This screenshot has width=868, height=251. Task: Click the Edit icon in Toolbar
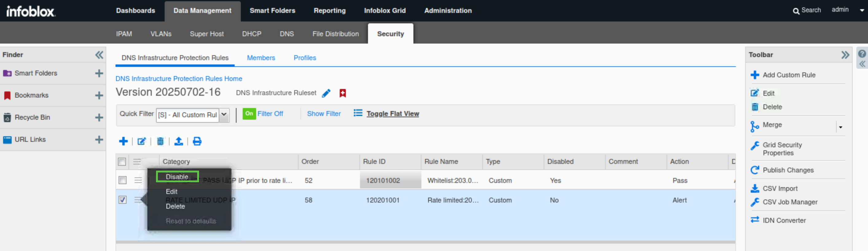(x=755, y=93)
